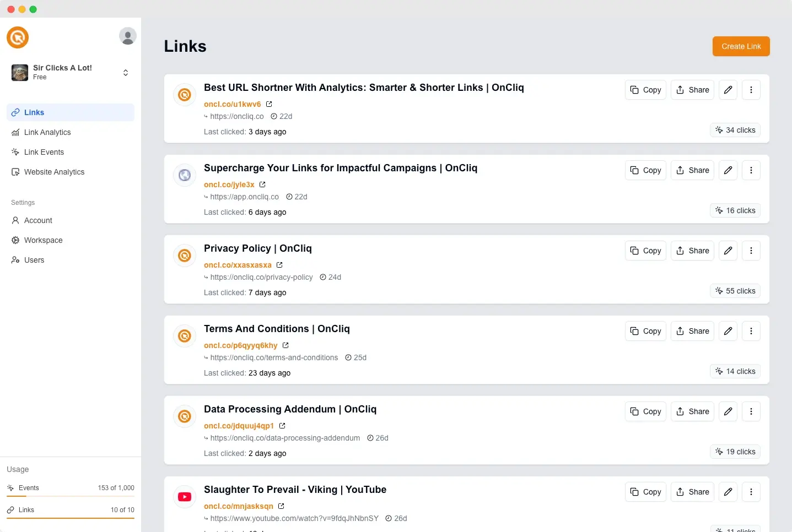Open external link icon beside oncl.co/u1kwv6
The image size is (792, 532).
point(269,104)
